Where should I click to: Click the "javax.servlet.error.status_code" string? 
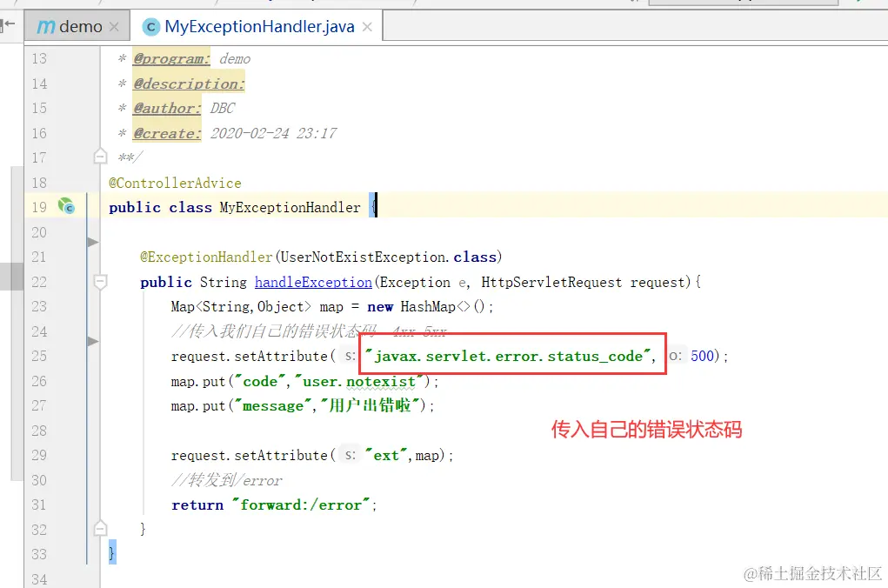(508, 356)
